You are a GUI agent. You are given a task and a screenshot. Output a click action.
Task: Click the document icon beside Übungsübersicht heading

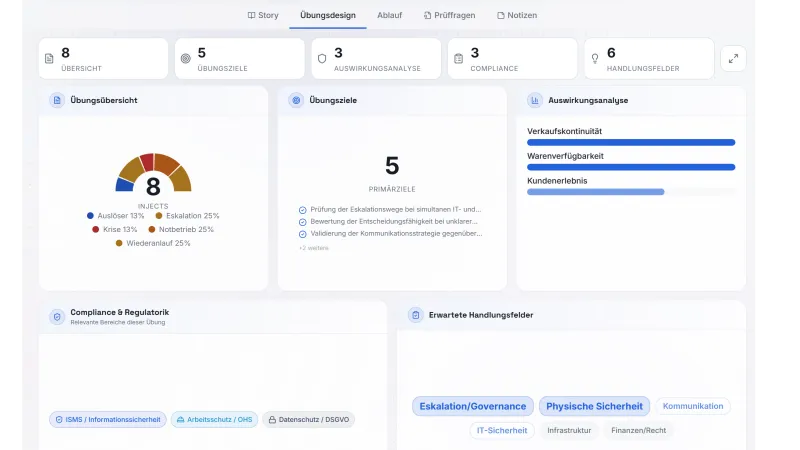coord(57,100)
